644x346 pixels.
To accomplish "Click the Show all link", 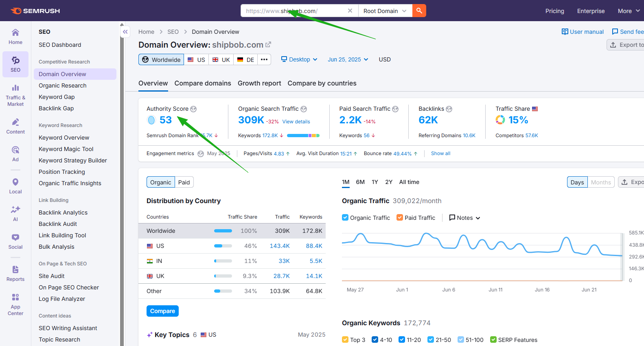I will coord(440,153).
